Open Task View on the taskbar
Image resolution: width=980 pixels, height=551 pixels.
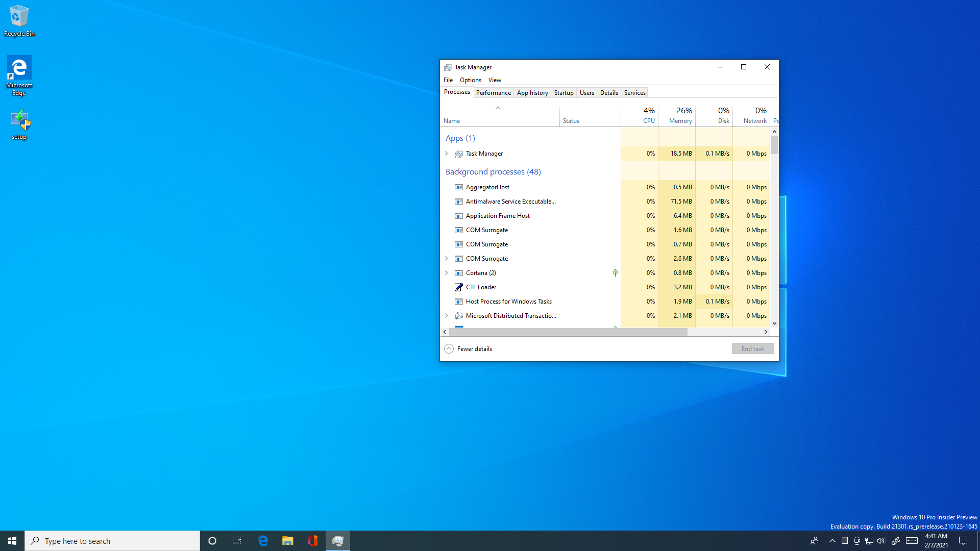[237, 541]
